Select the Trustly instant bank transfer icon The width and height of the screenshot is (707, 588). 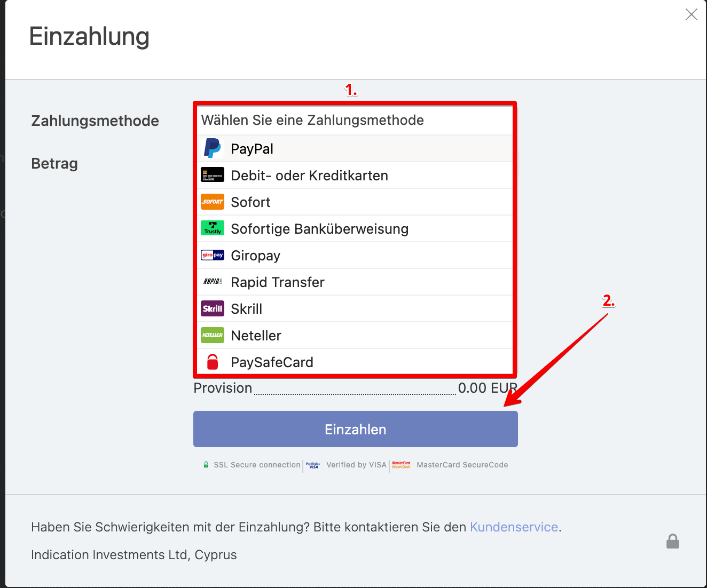tap(212, 228)
